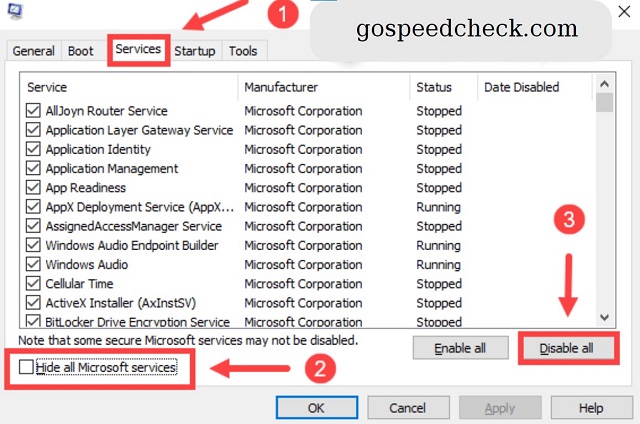This screenshot has width=640, height=424.
Task: Click Running status of Windows Audio Endpoint Builder
Action: click(x=438, y=245)
